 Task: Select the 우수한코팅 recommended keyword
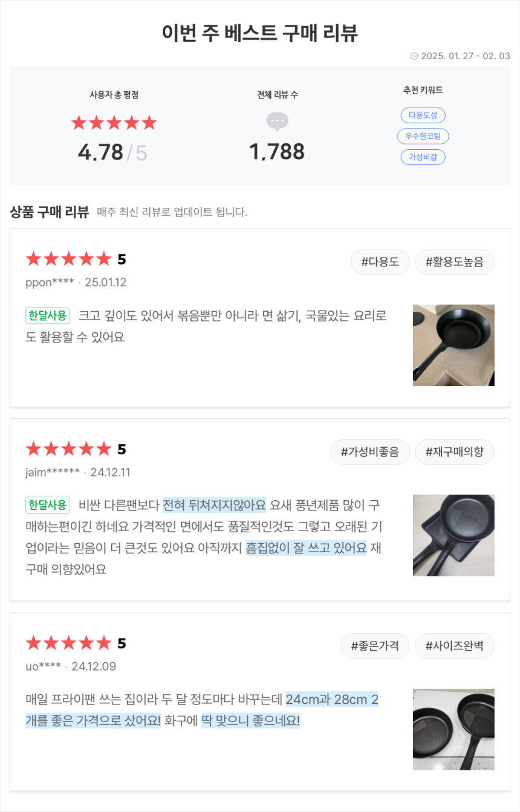(423, 137)
